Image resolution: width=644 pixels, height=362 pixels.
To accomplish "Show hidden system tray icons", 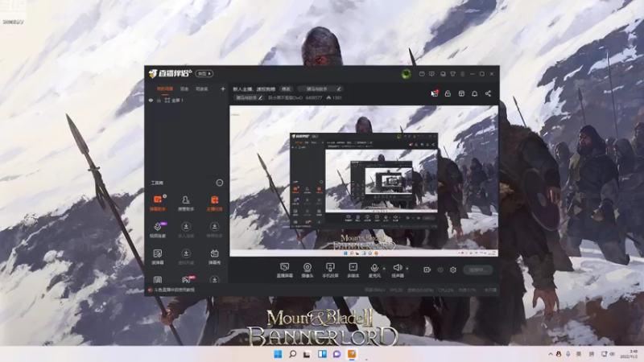I will (551, 354).
